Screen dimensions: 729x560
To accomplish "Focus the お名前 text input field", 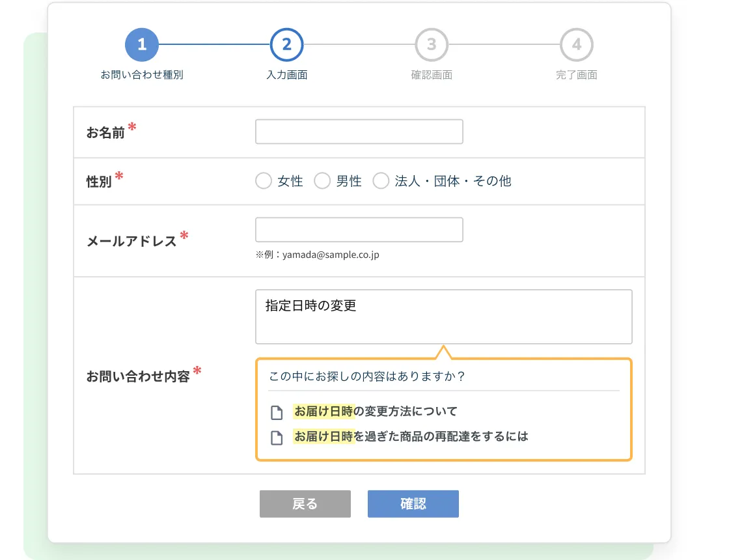I will click(359, 132).
